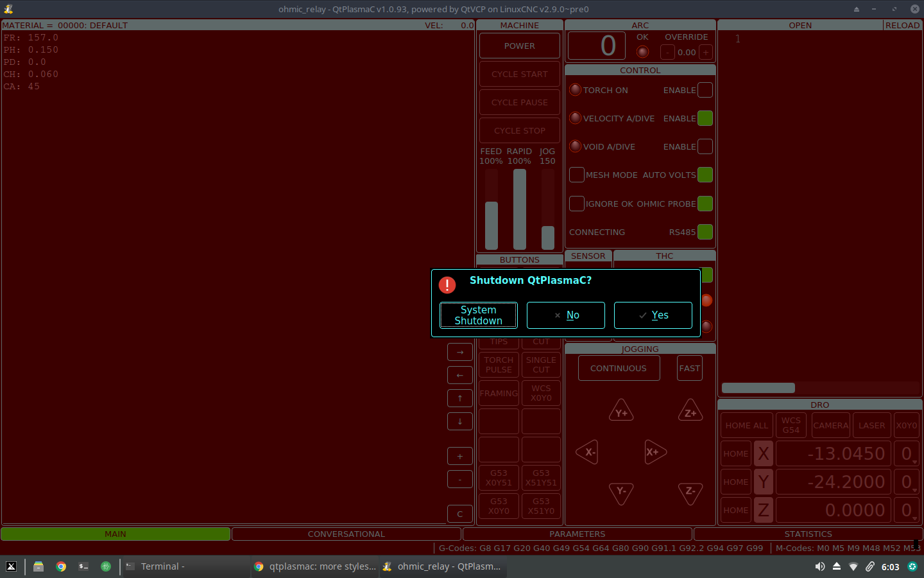924x578 pixels.
Task: Click the X+ jog arrow
Action: tap(654, 452)
